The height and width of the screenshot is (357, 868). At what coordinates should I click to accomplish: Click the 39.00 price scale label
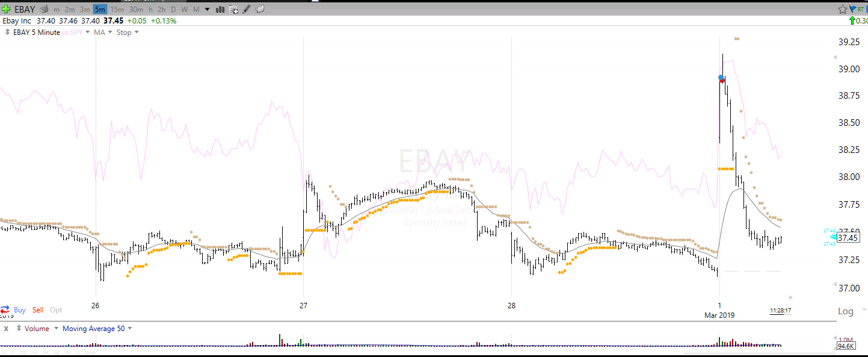click(x=849, y=69)
